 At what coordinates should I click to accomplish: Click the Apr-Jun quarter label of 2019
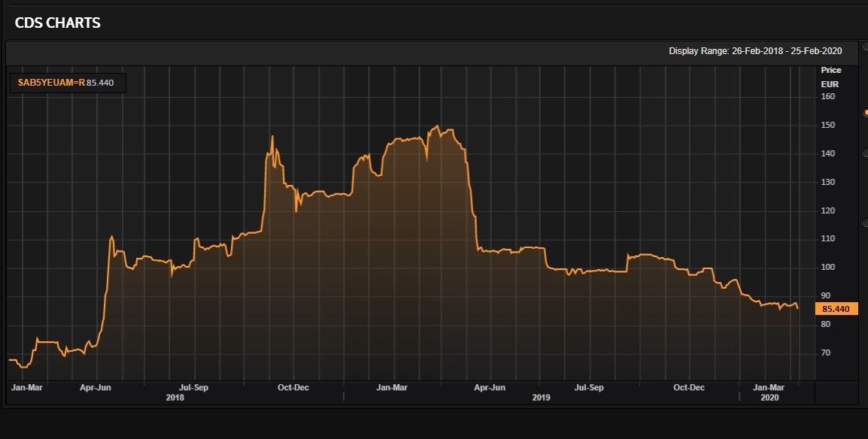pos(490,388)
